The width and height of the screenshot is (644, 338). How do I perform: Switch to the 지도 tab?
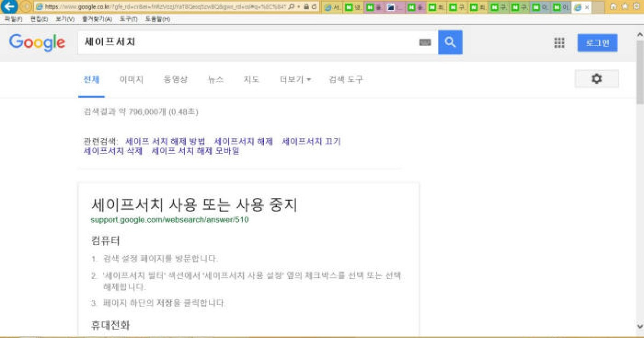(251, 79)
